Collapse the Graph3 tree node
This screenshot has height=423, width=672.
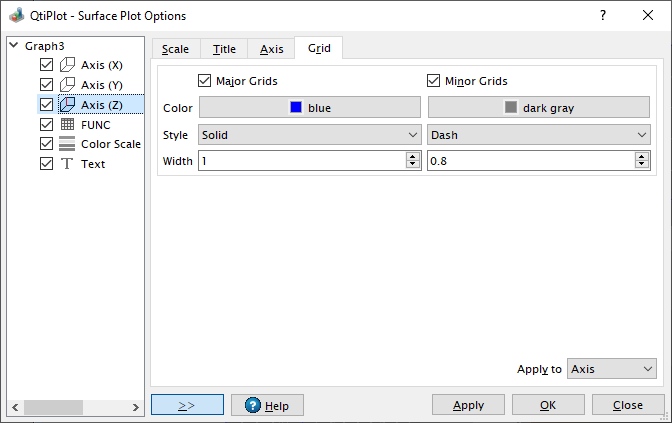coord(13,46)
